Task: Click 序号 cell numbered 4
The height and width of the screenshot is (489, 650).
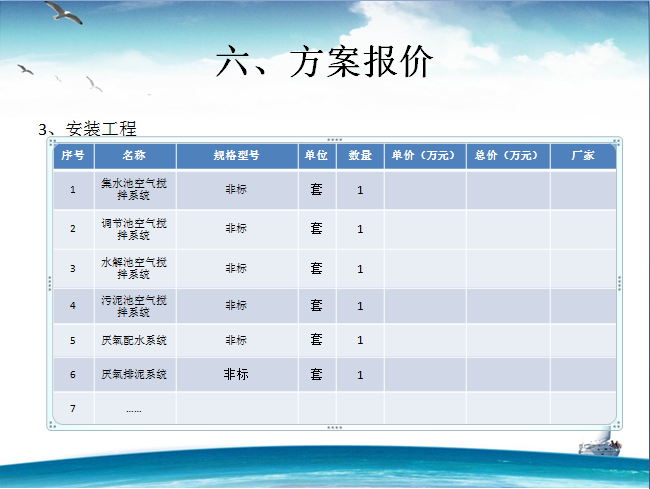Action: click(x=73, y=306)
